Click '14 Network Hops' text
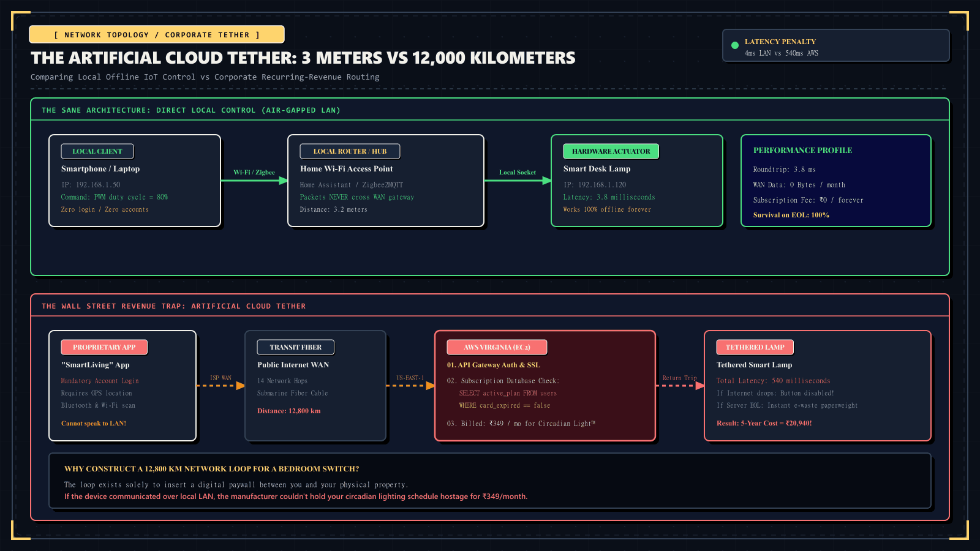 click(x=282, y=381)
